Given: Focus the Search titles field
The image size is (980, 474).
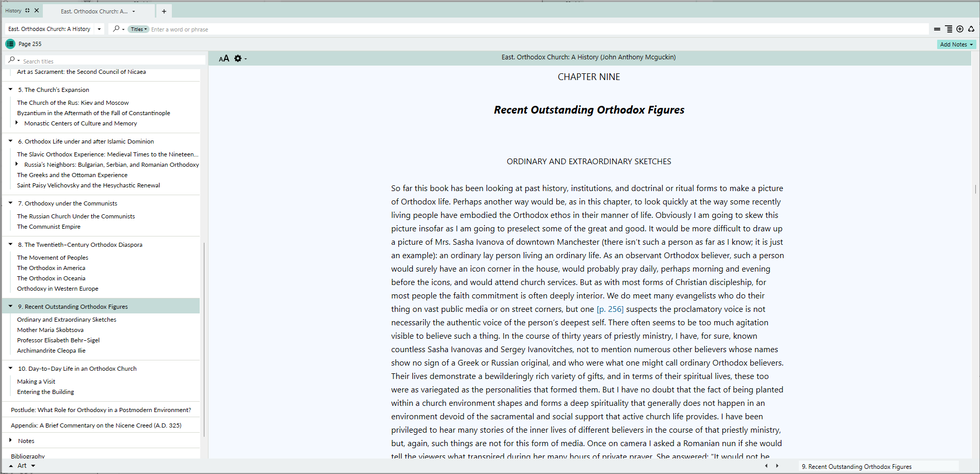Looking at the screenshot, I should pos(113,61).
